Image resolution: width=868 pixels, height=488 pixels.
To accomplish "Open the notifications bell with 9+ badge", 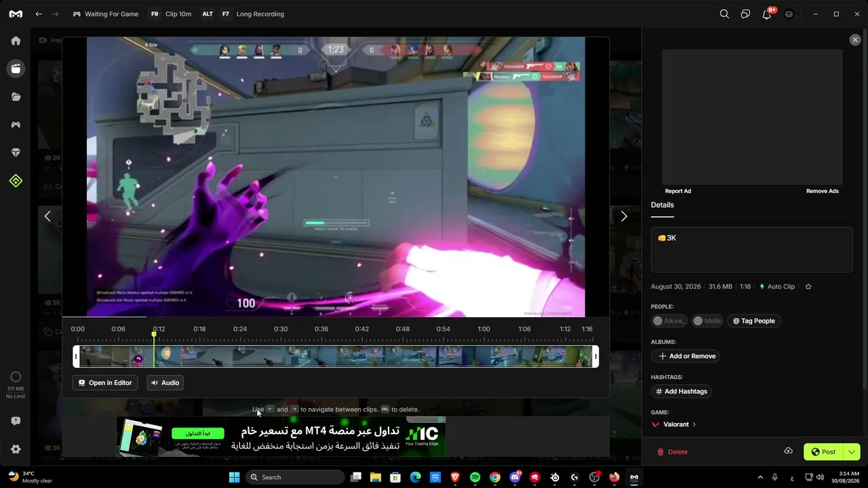I will point(767,14).
